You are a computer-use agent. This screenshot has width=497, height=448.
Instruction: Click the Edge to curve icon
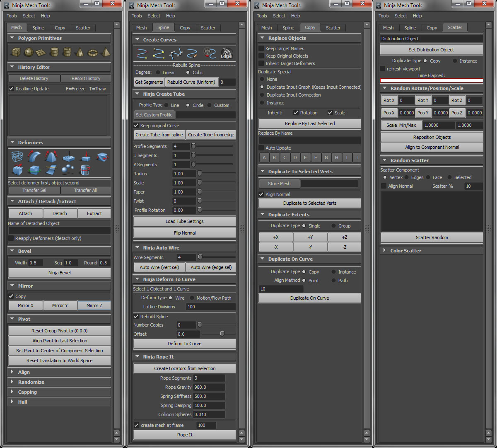click(x=227, y=54)
